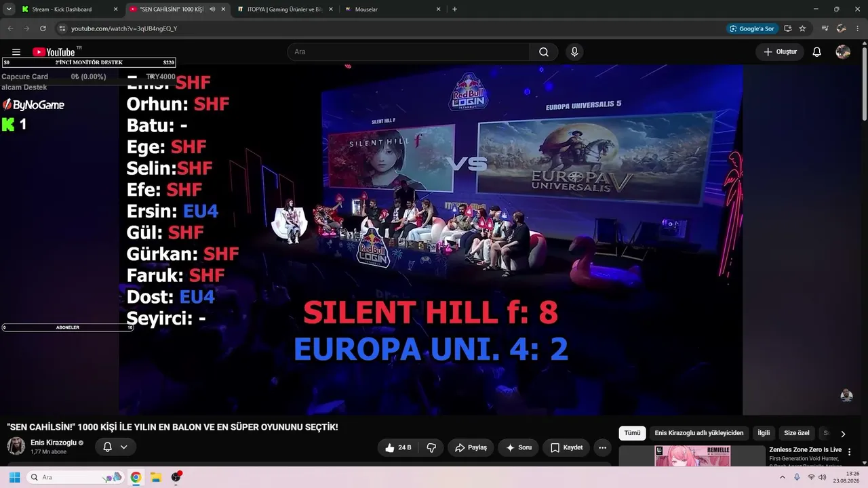The width and height of the screenshot is (868, 488).
Task: Open options for Zenless Zone Zero video
Action: click(849, 452)
